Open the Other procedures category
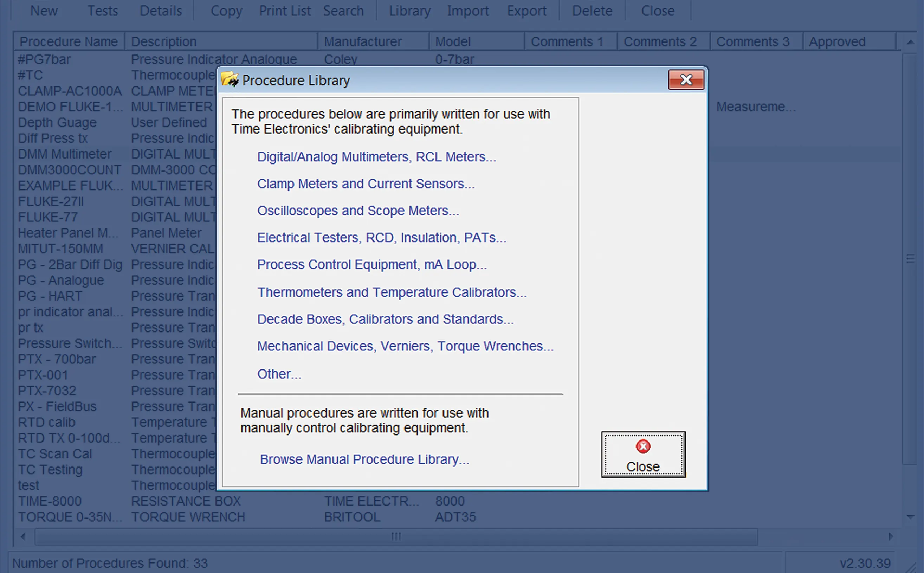 pos(279,374)
